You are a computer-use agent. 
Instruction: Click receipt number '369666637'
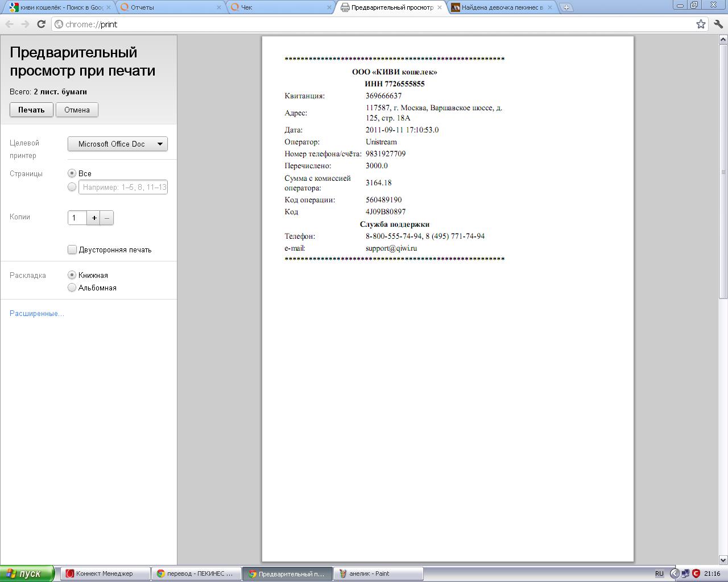click(383, 95)
